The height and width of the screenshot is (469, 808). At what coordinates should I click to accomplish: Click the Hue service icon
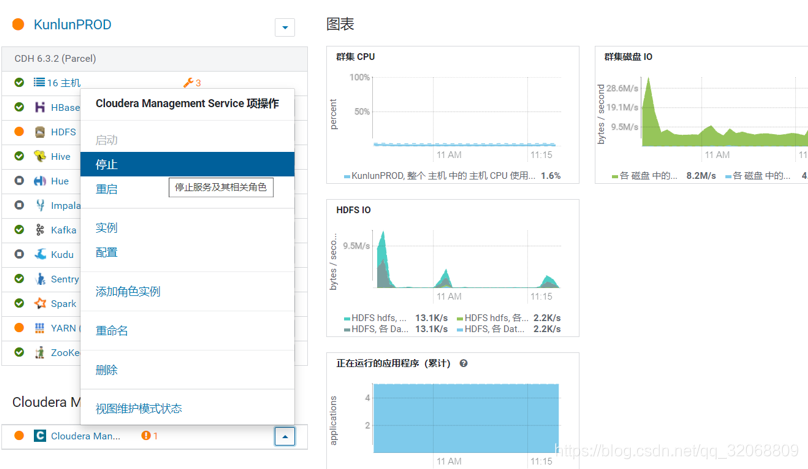(x=40, y=181)
